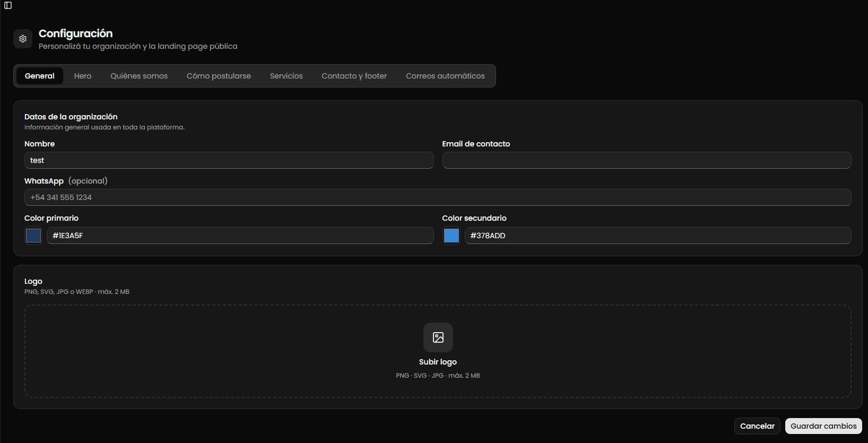Open Contacto y footer tab
Image resolution: width=868 pixels, height=443 pixels.
point(354,76)
